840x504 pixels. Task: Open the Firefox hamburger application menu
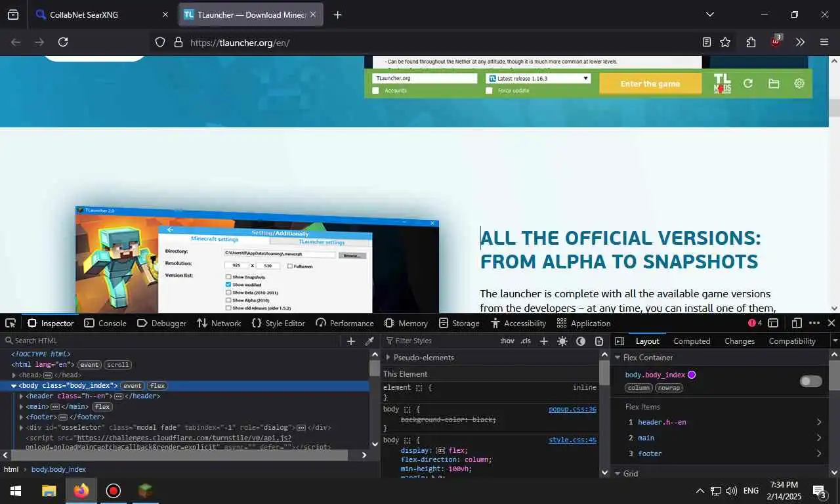(x=824, y=42)
